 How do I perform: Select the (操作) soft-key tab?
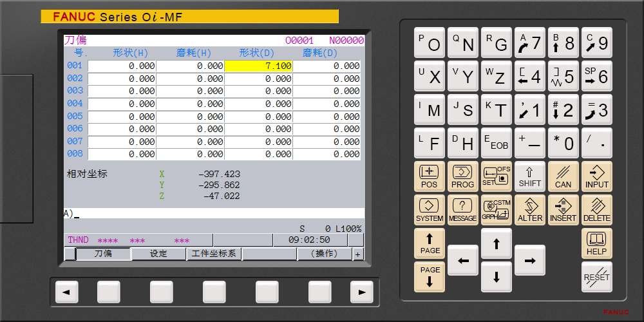[325, 254]
